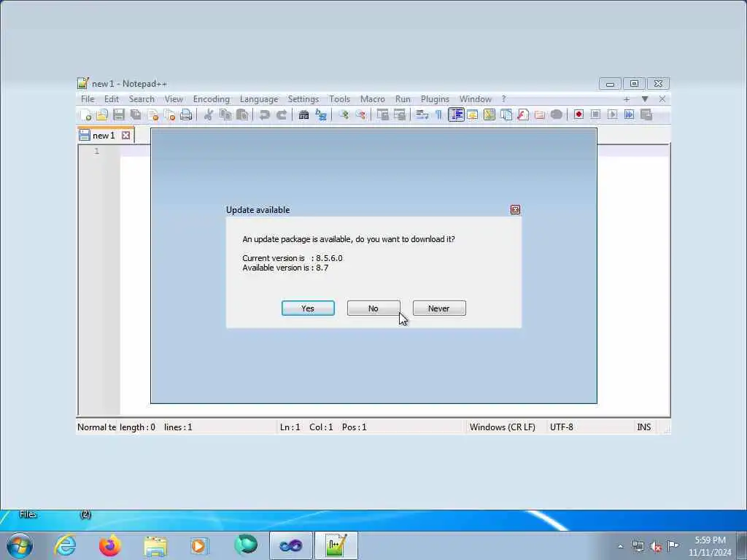The width and height of the screenshot is (747, 560).
Task: Click the Save icon in the toolbar
Action: 119,114
